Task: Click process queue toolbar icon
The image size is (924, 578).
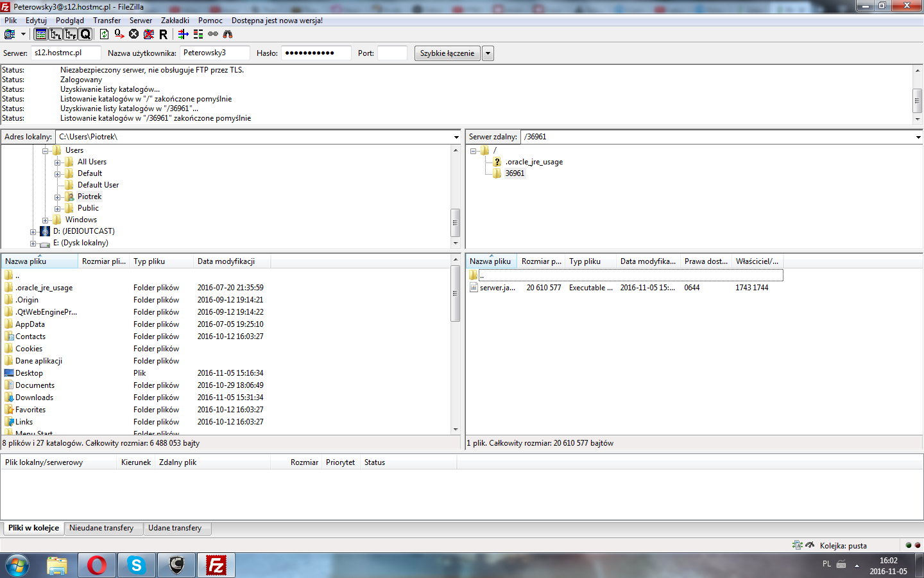Action: (119, 34)
